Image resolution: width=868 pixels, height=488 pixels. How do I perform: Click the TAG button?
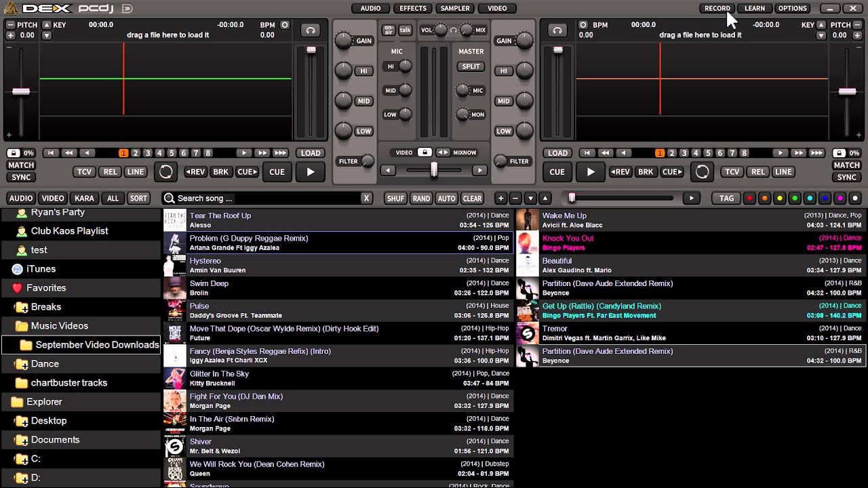[726, 199]
